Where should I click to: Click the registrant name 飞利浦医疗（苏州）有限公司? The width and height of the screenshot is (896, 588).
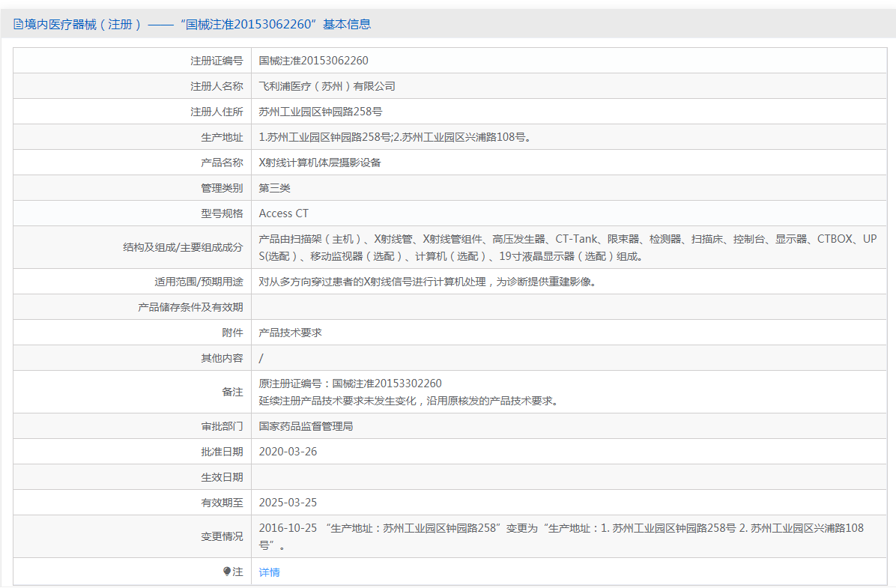pos(327,86)
